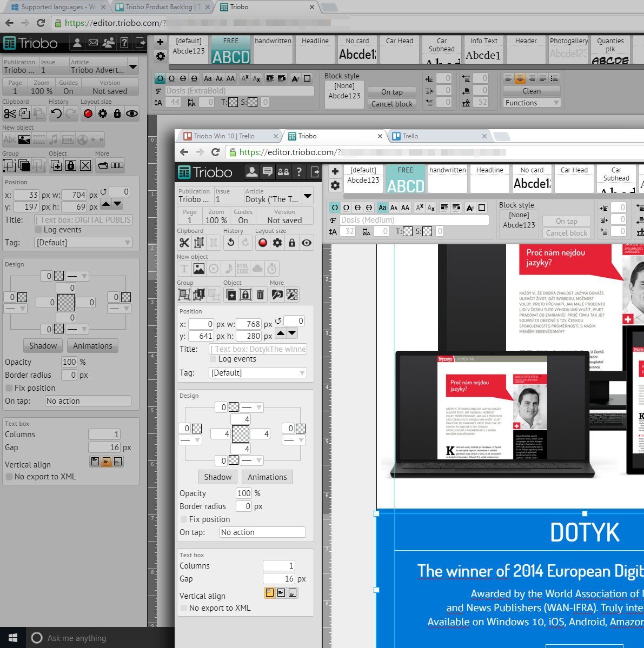Click the Animations button in front window

point(268,477)
